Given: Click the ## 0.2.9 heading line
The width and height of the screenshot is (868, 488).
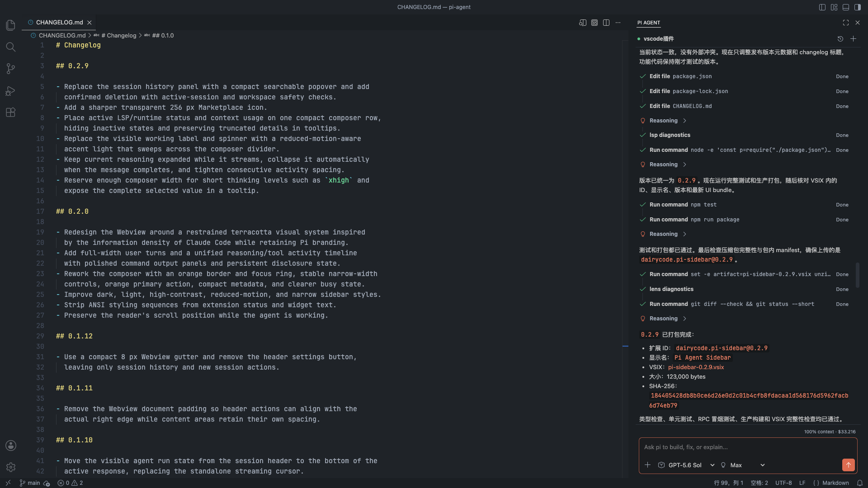Looking at the screenshot, I should [x=72, y=66].
